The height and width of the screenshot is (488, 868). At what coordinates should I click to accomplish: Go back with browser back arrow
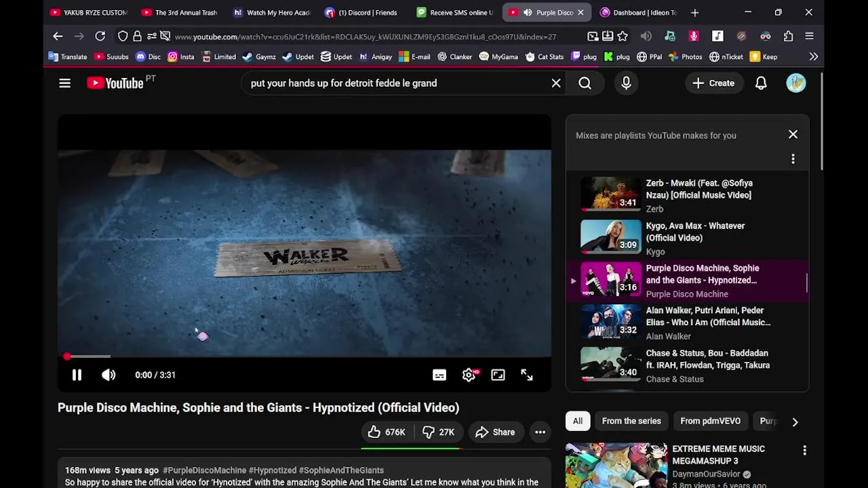coord(58,36)
